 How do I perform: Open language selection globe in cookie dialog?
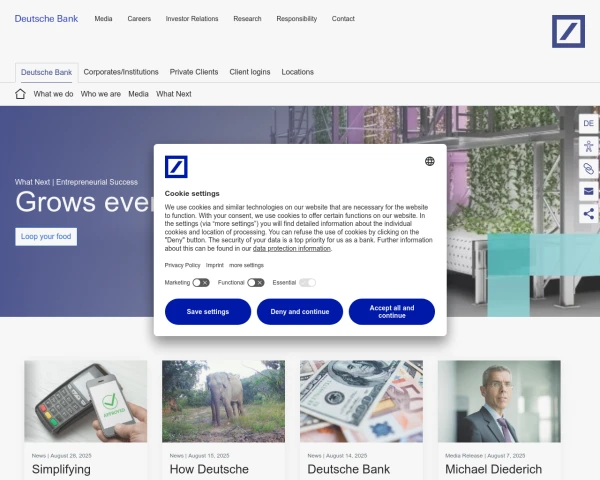[430, 161]
